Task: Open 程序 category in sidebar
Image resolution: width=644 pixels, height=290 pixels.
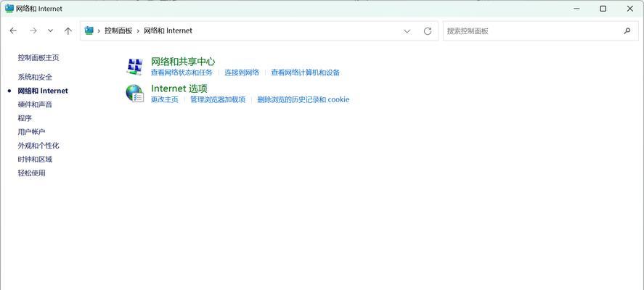Action: click(25, 118)
